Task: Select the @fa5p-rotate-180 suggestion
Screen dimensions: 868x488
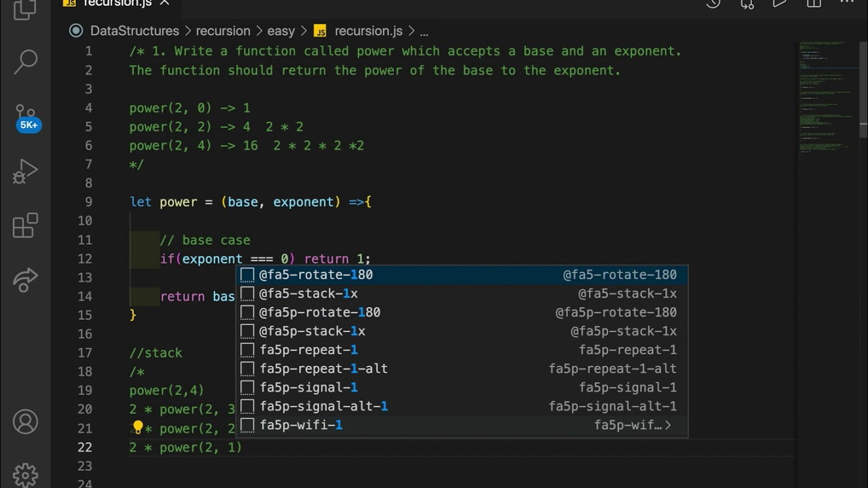Action: [x=462, y=312]
